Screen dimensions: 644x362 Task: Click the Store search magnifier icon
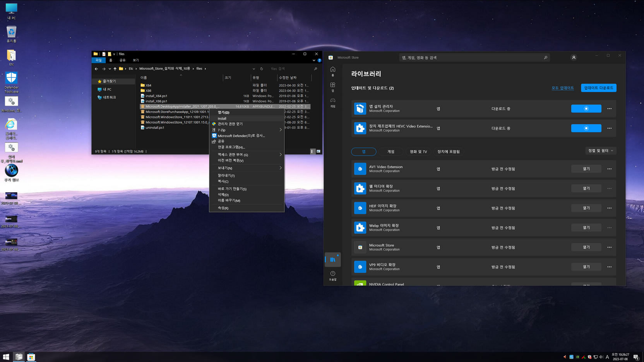point(546,58)
